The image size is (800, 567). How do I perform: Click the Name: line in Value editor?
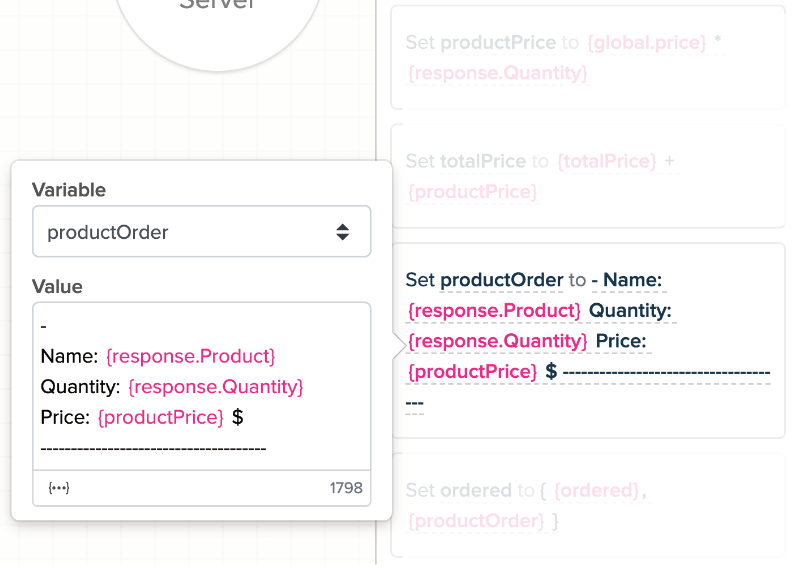click(x=69, y=356)
